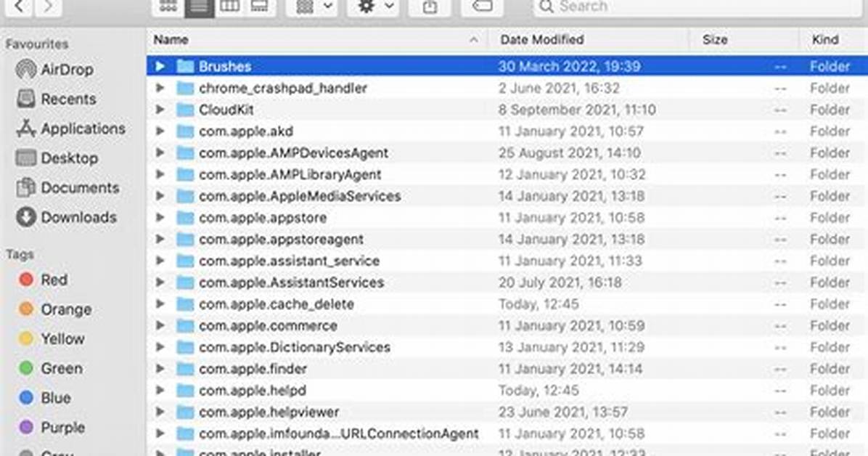Go forward with the right arrow button
Image resolution: width=868 pixels, height=456 pixels.
48,7
